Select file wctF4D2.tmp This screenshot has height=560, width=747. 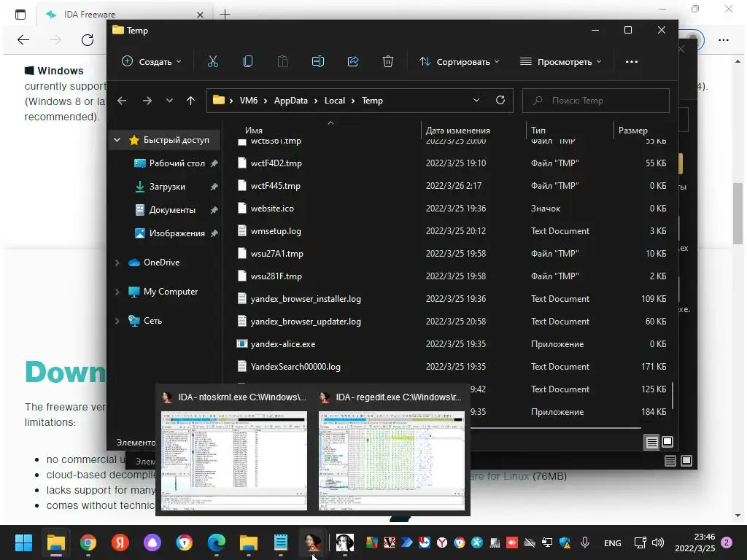(x=276, y=163)
